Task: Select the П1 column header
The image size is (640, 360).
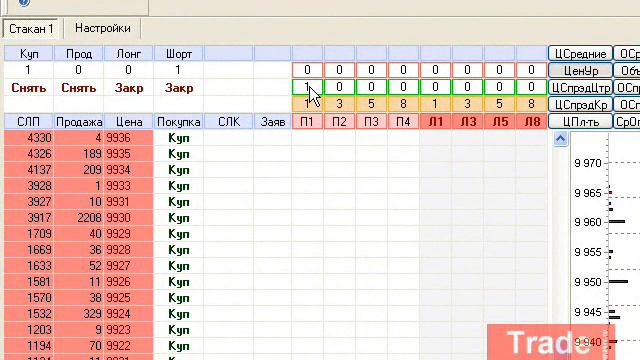Action: (x=307, y=122)
